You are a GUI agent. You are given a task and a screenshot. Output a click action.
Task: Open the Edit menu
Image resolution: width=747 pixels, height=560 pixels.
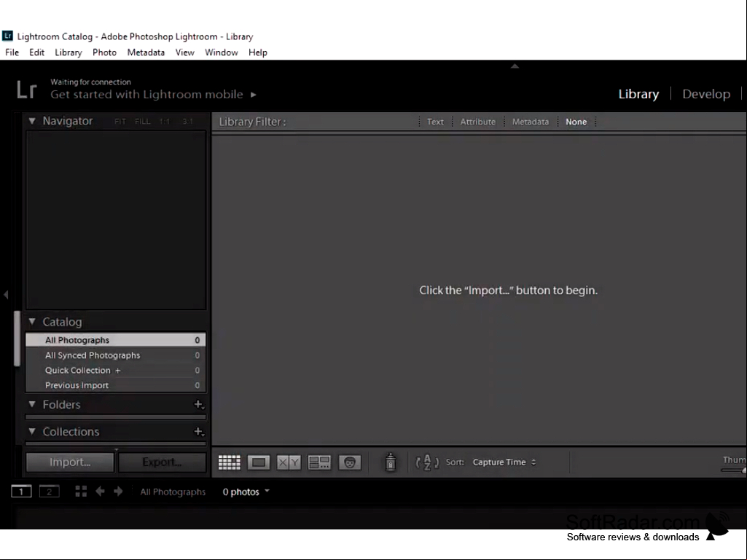36,52
